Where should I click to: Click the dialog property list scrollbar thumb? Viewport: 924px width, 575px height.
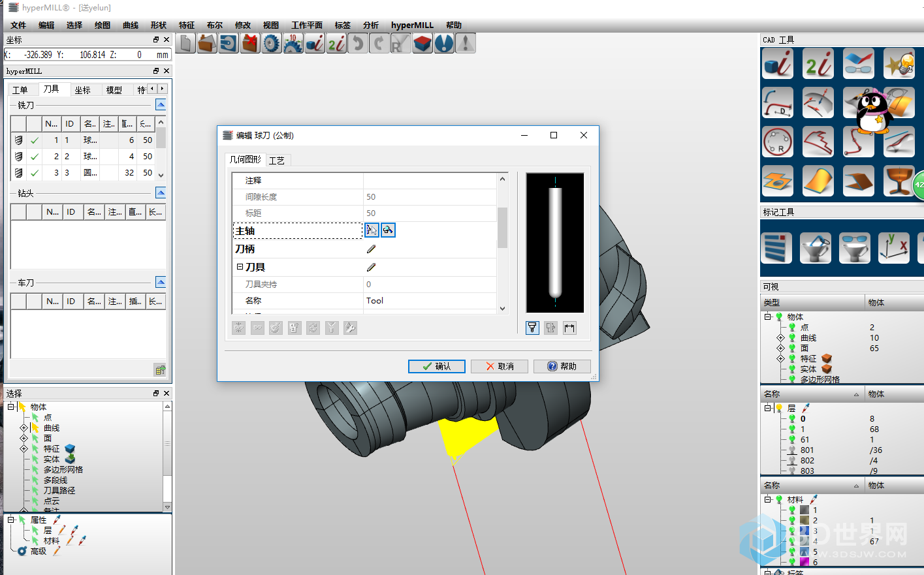(502, 228)
